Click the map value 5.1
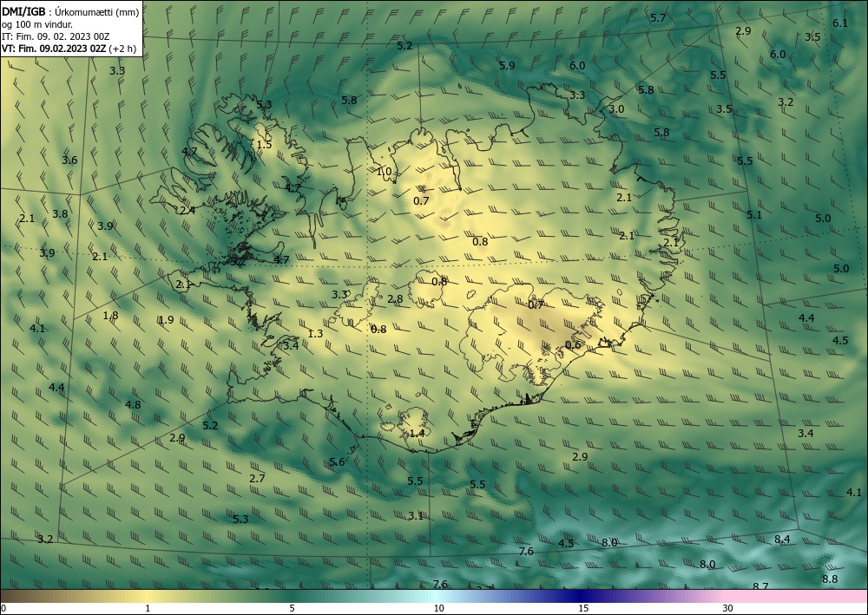Viewport: 868px width, 615px height. coord(754,214)
